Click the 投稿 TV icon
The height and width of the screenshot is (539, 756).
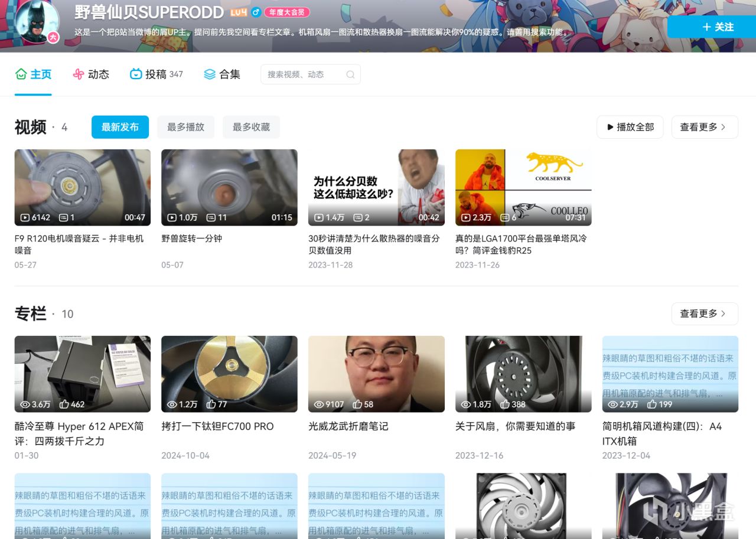tap(136, 74)
